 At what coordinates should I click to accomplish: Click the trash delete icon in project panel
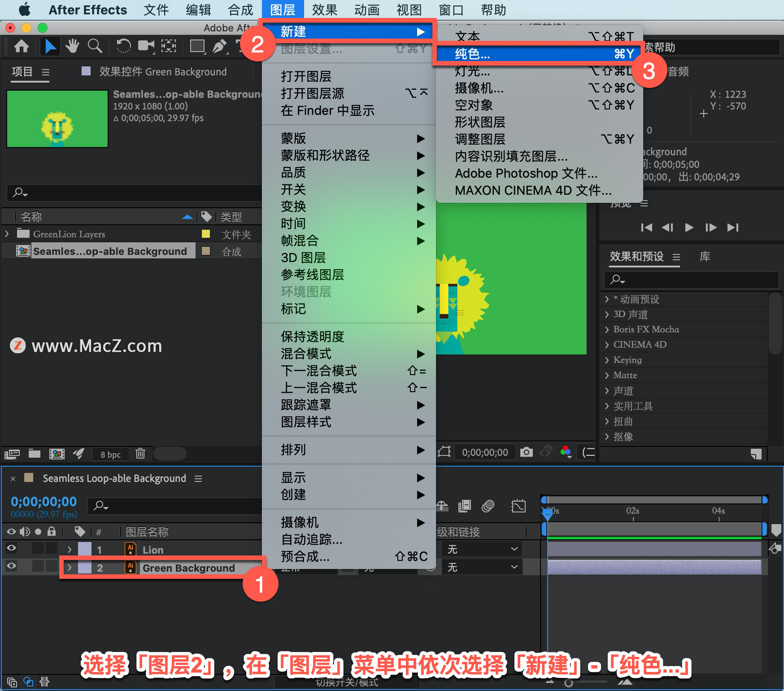tap(140, 454)
